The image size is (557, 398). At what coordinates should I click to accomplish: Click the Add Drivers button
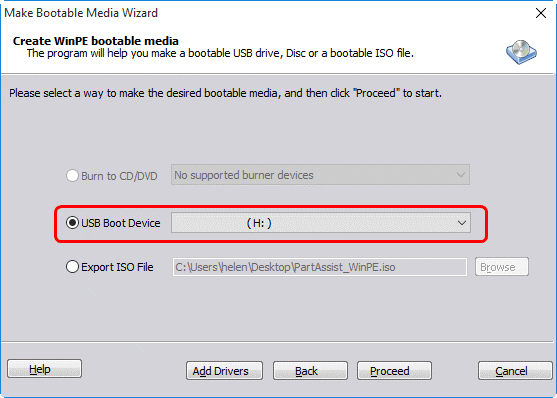click(x=224, y=371)
